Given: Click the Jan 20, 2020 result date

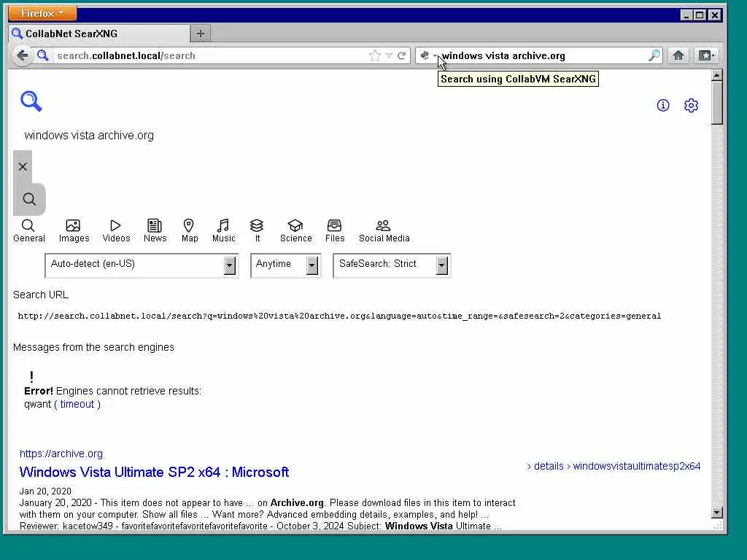Looking at the screenshot, I should 45,491.
